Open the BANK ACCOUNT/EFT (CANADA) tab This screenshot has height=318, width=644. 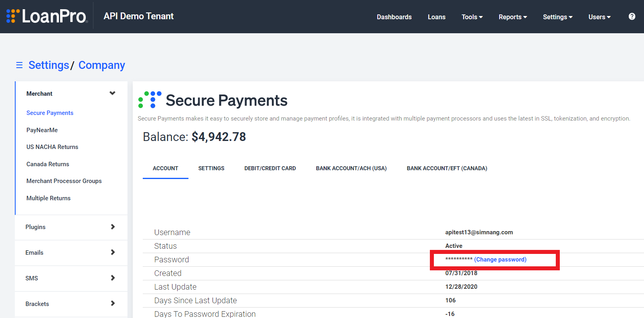coord(447,168)
